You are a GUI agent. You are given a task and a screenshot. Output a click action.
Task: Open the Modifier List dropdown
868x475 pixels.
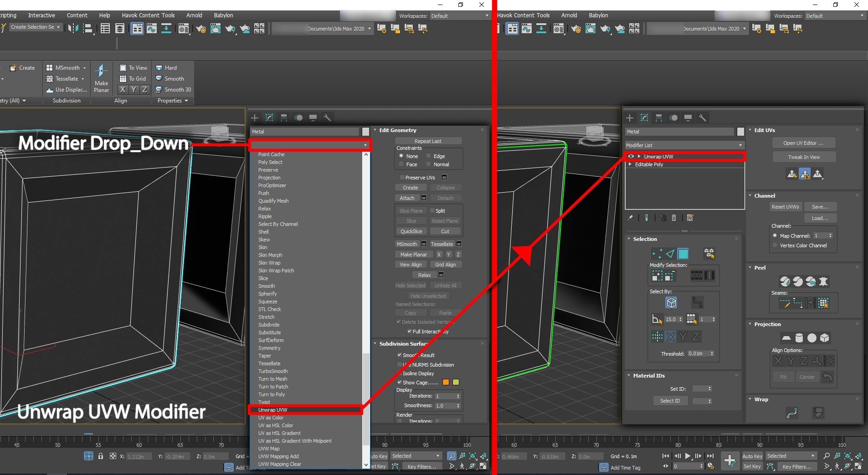pos(683,145)
